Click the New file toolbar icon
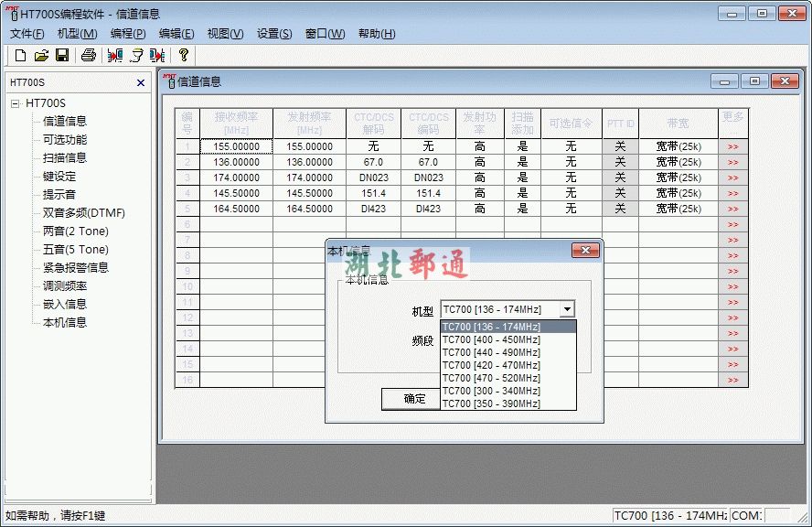This screenshot has width=812, height=527. pyautogui.click(x=20, y=56)
